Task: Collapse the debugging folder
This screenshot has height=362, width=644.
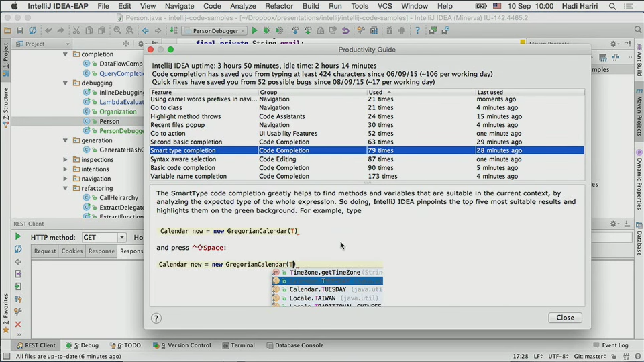Action: point(65,83)
